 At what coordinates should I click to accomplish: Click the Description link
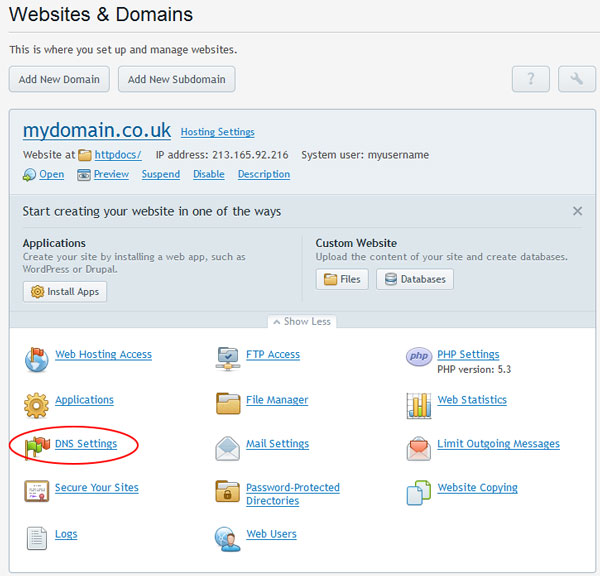(264, 175)
